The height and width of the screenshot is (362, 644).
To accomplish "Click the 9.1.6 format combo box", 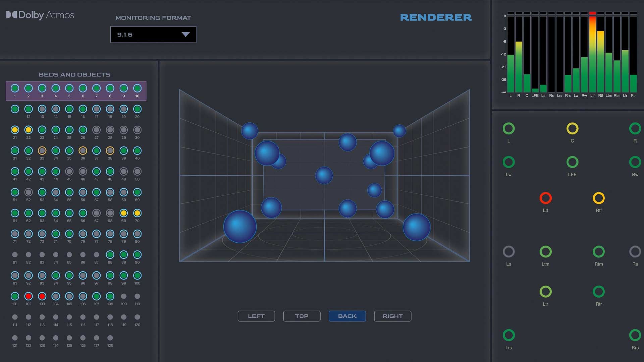I will [x=153, y=35].
